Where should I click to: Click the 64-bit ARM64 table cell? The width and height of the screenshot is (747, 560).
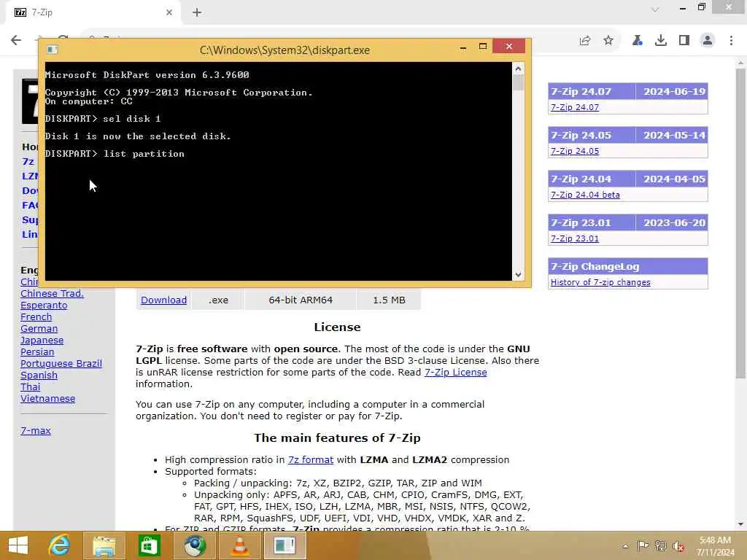(301, 300)
